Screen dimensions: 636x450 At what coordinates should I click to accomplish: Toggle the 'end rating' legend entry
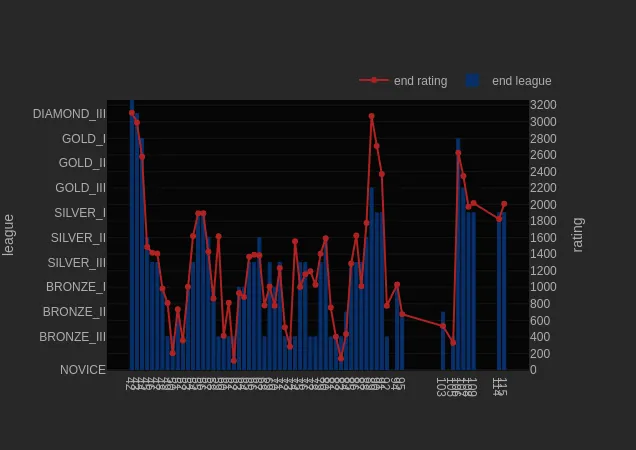pos(403,81)
